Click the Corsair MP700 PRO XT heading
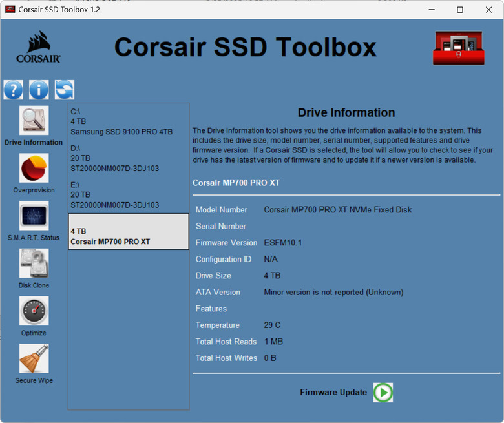 point(236,183)
